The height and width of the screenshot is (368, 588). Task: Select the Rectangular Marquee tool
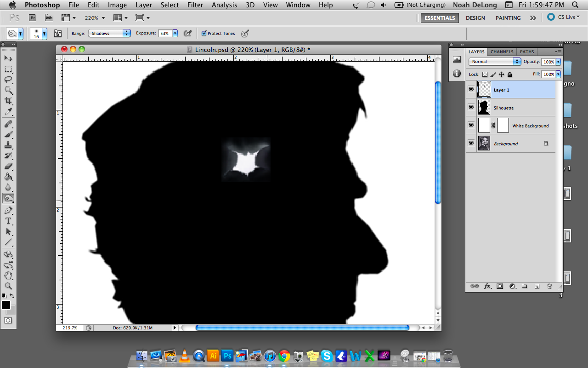click(8, 69)
